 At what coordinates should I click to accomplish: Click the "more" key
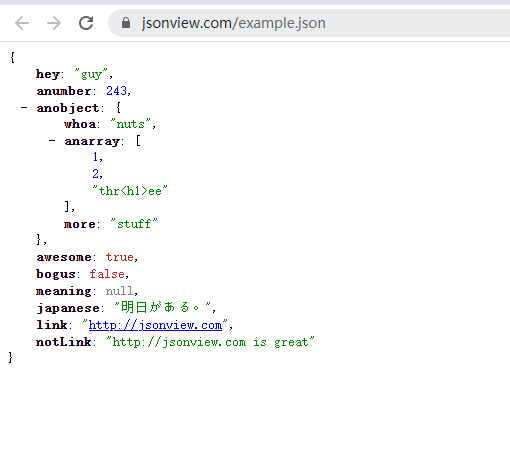(x=80, y=224)
